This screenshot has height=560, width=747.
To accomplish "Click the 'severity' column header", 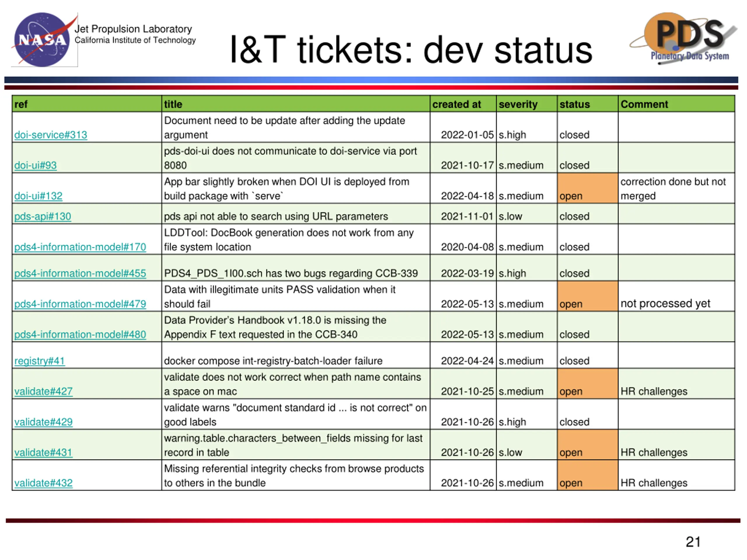I will [526, 104].
